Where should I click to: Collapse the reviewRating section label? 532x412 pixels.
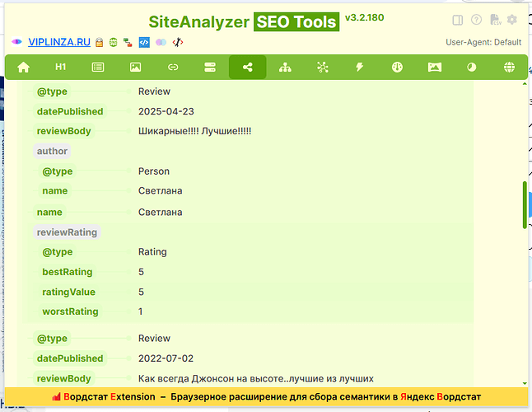67,232
